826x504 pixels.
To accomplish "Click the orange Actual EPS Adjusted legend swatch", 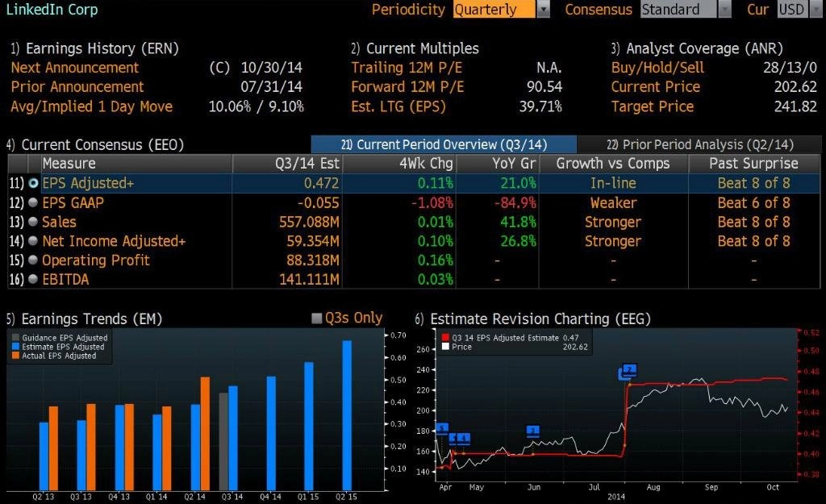I will coord(15,356).
